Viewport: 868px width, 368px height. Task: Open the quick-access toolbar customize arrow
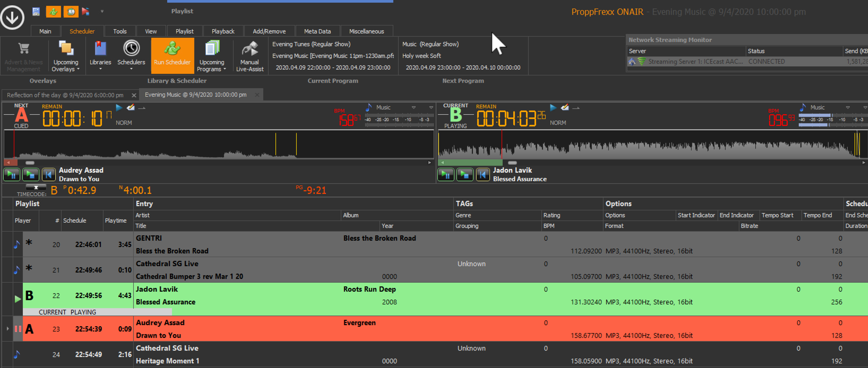102,11
